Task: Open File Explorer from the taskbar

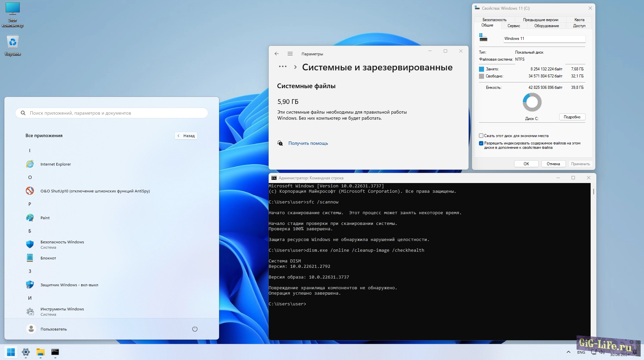Action: point(41,352)
